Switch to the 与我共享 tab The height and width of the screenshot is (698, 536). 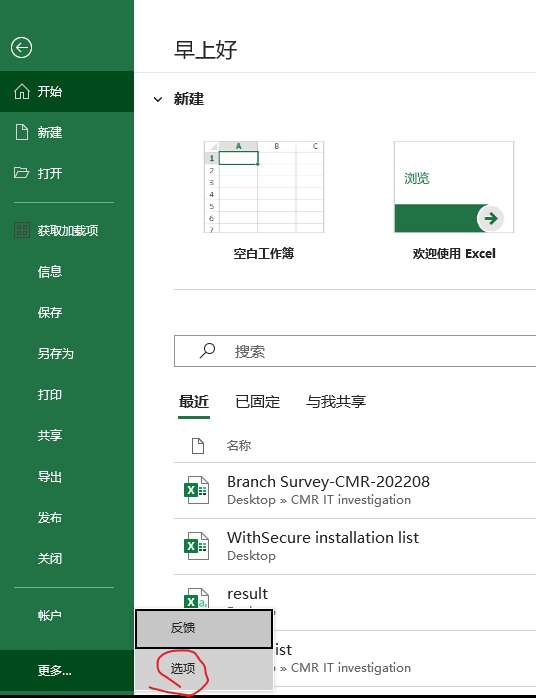336,402
